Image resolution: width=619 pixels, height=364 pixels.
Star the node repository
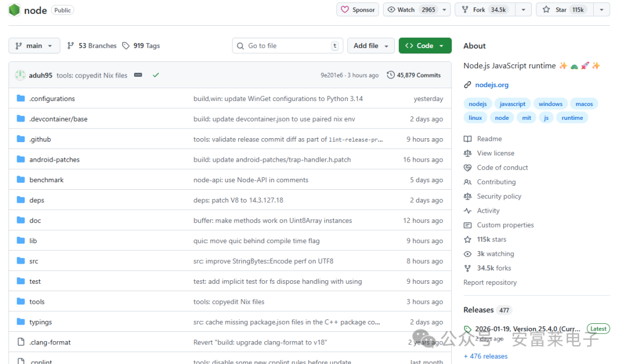click(x=564, y=9)
